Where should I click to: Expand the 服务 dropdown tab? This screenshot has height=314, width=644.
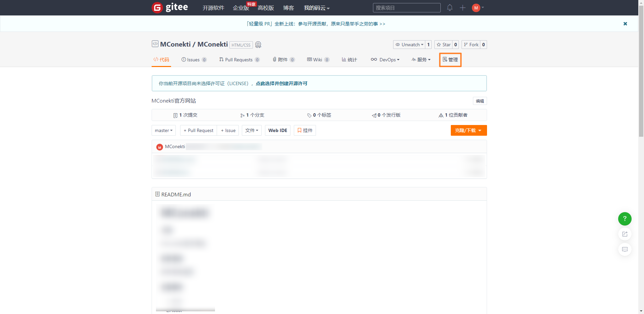click(x=421, y=60)
